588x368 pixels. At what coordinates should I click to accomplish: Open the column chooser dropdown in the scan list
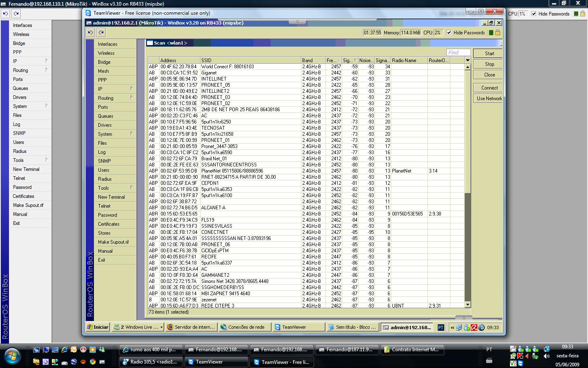(468, 60)
